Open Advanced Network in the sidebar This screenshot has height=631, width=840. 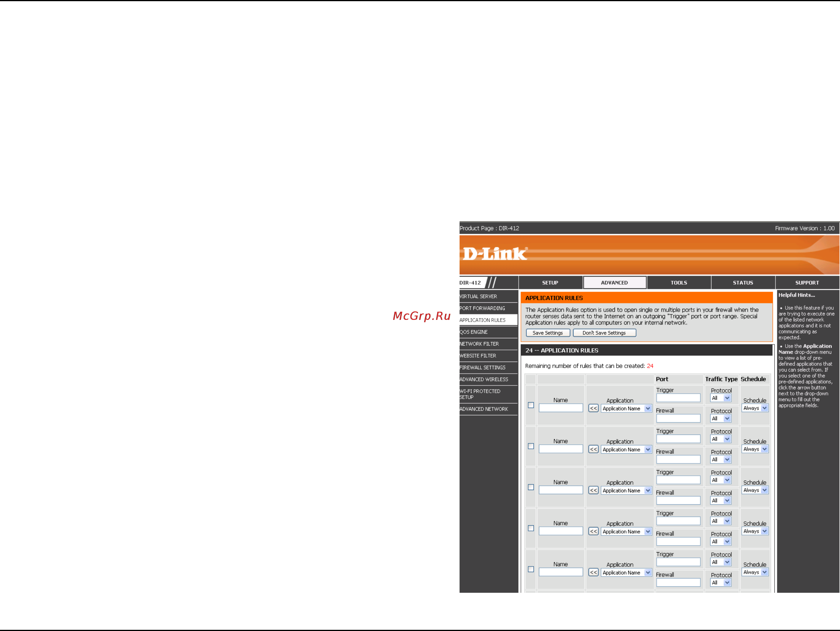[x=488, y=409]
